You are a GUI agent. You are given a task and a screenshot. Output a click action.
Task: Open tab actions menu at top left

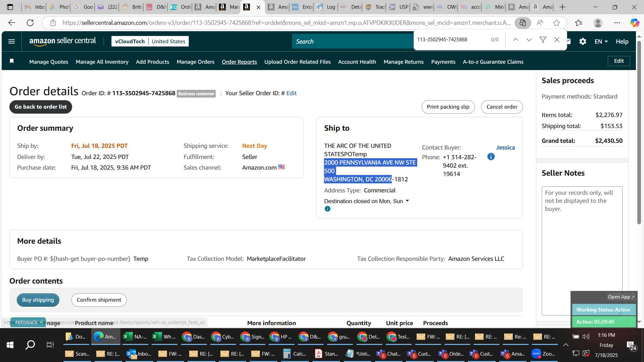coord(10,7)
